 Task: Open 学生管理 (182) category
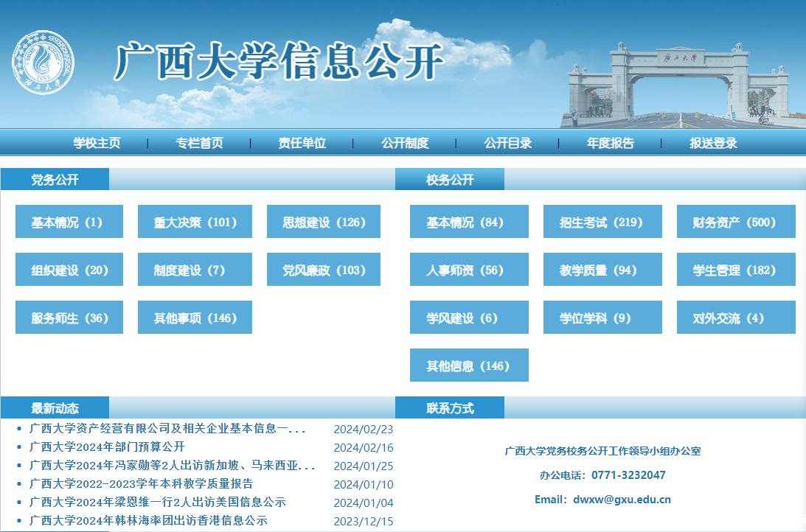[x=735, y=270]
